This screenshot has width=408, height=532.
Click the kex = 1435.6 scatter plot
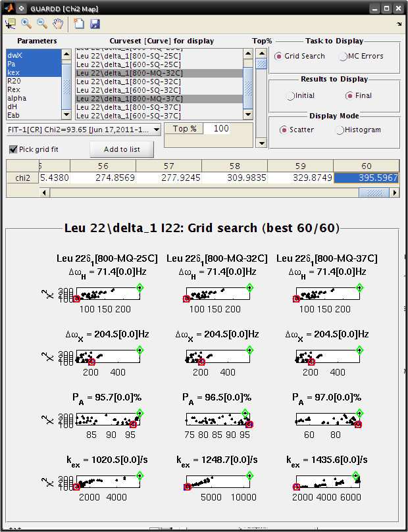(x=328, y=482)
